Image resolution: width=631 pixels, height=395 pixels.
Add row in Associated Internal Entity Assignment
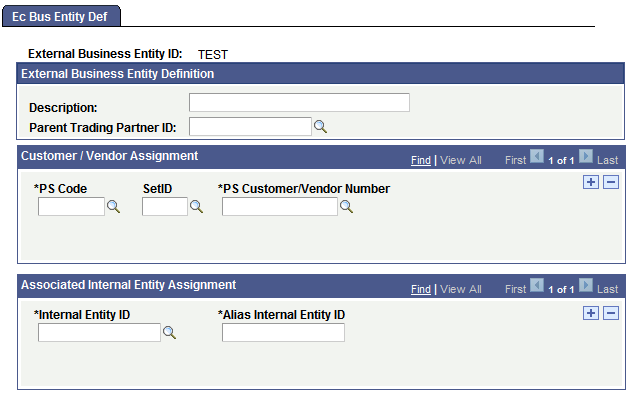point(591,313)
